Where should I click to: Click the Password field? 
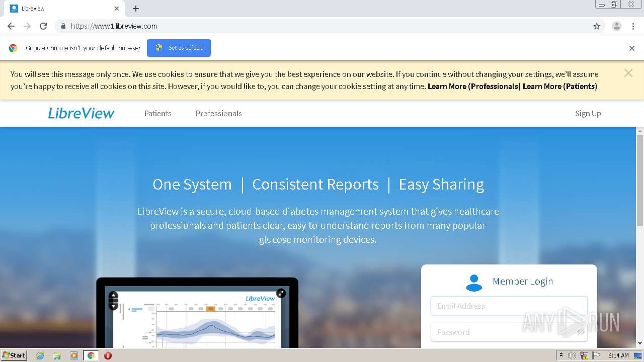click(509, 332)
